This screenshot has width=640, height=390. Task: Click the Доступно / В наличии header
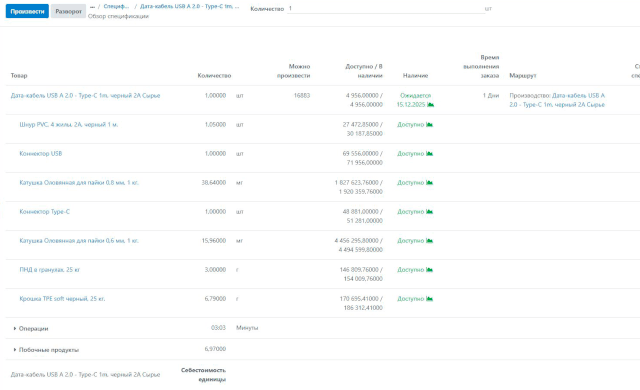click(364, 71)
